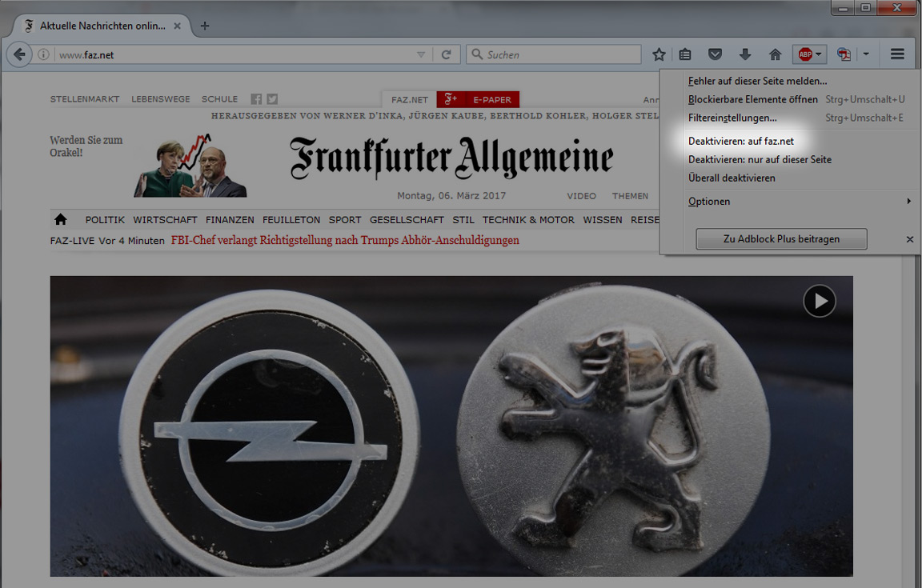Open the URL bar history dropdown arrow
Screen dimensions: 922x588
pyautogui.click(x=421, y=54)
